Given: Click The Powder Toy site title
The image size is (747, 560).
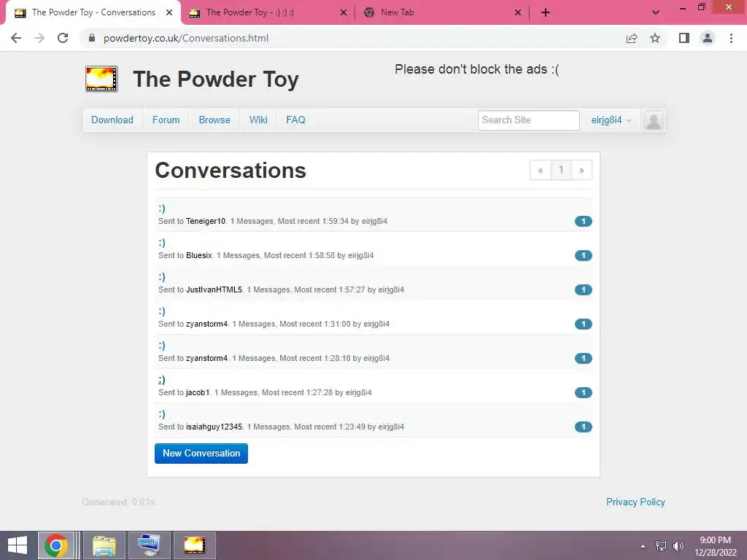Looking at the screenshot, I should coord(216,79).
